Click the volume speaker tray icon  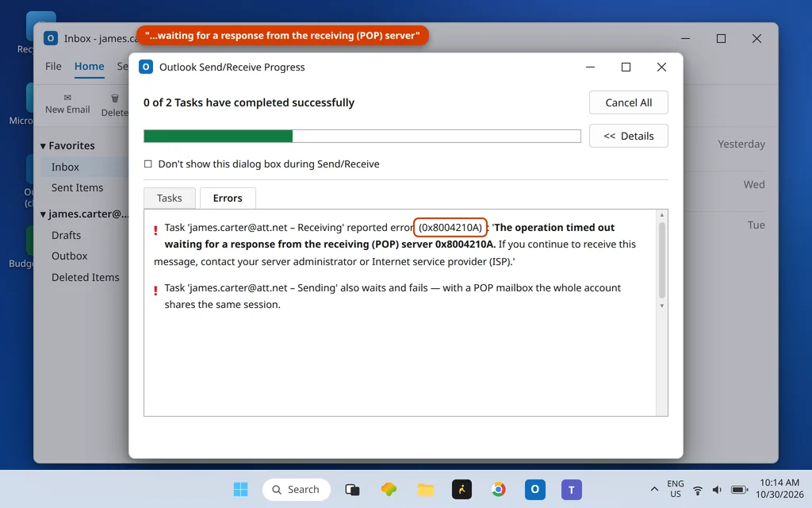717,490
